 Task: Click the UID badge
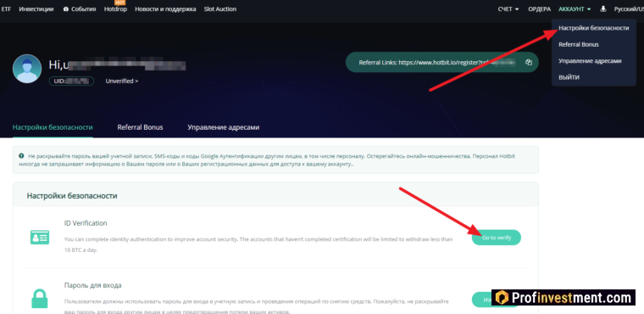(x=71, y=81)
